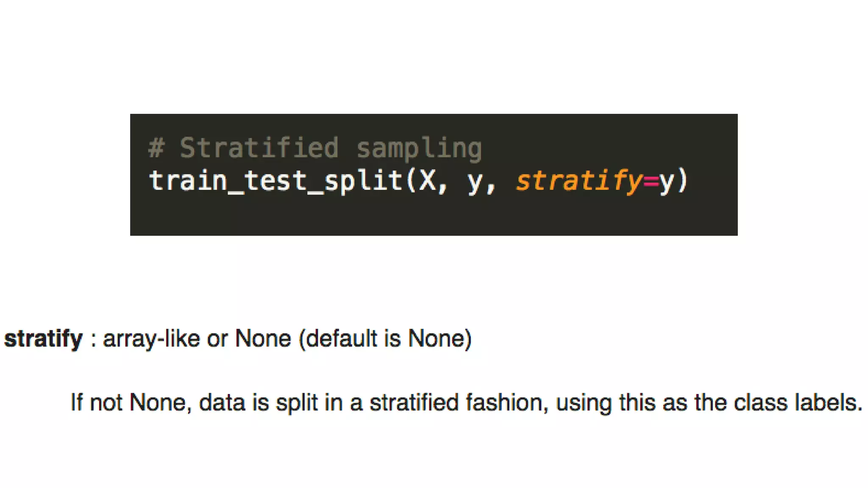The width and height of the screenshot is (868, 488).
Task: Click the word 'split' in the description
Action: click(297, 402)
